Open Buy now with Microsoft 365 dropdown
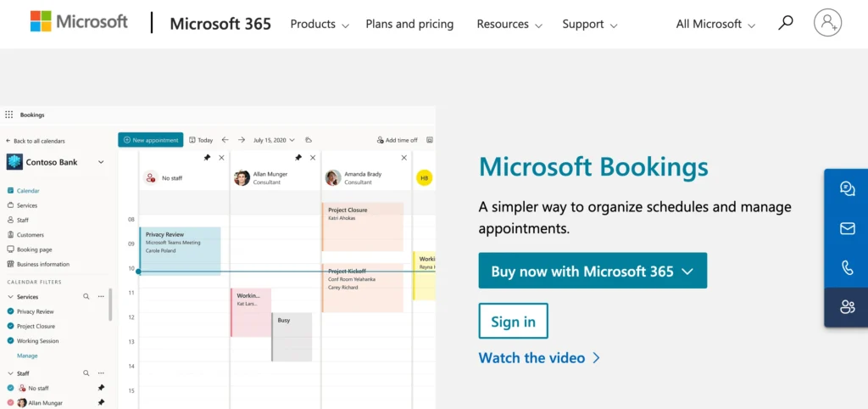This screenshot has width=868, height=409. 593,271
